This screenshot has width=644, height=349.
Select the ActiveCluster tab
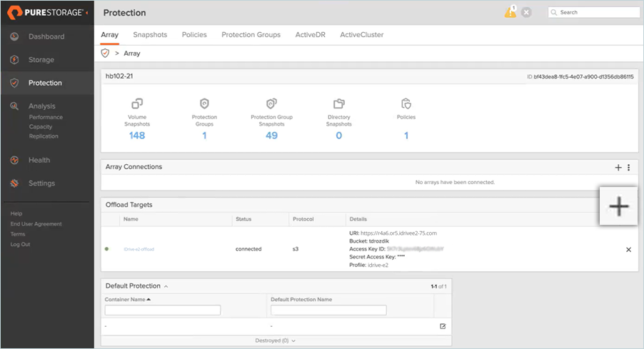[361, 35]
